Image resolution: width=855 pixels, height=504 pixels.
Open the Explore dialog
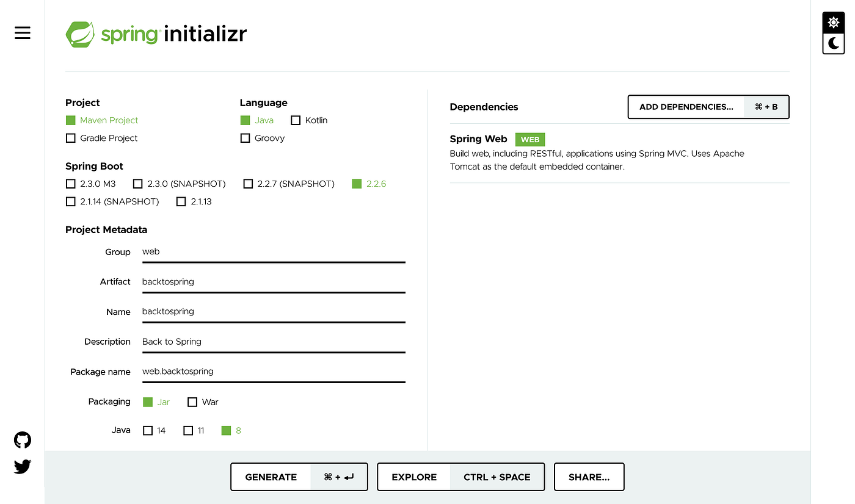[x=413, y=477]
